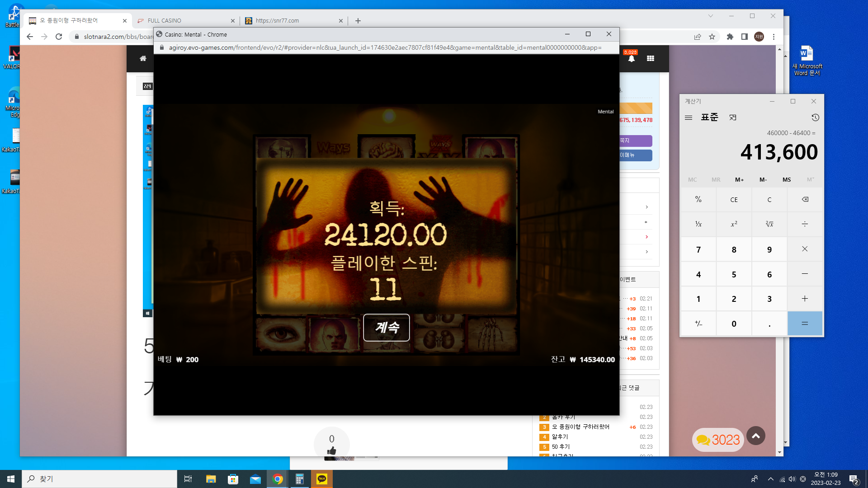Click calculator CE key

tap(734, 200)
